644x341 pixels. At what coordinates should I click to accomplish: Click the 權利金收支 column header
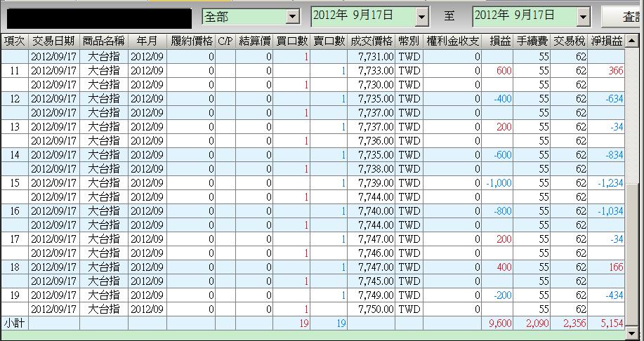coord(452,41)
